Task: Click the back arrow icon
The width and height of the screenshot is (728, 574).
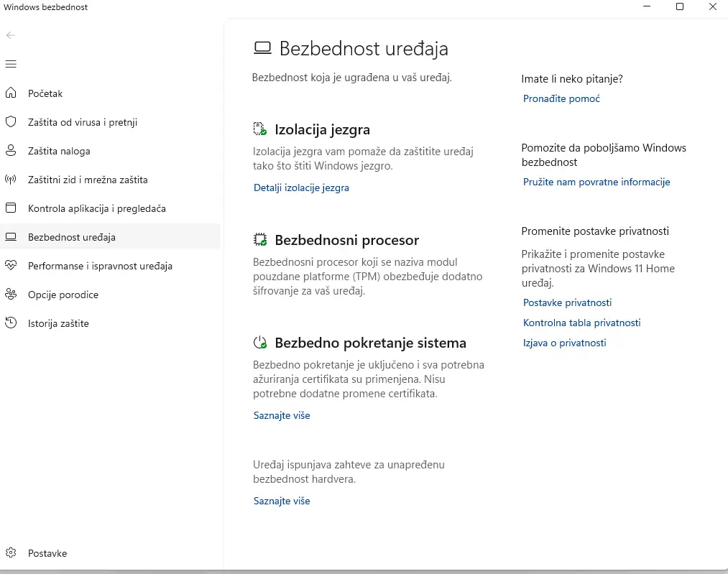Action: [x=11, y=35]
